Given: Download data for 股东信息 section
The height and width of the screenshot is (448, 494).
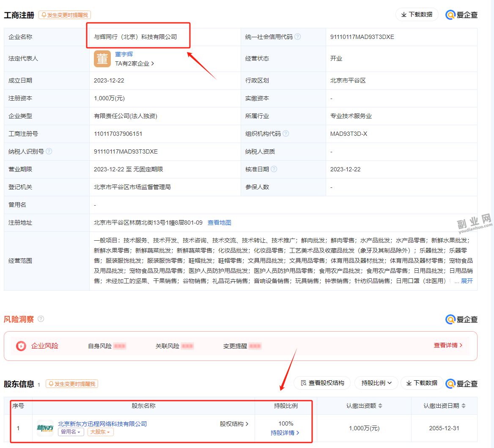Looking at the screenshot, I should tap(422, 383).
